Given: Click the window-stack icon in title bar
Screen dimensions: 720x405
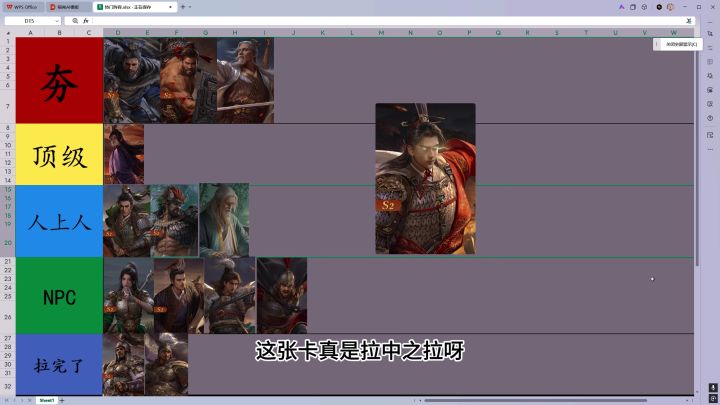Looking at the screenshot, I should (633, 7).
